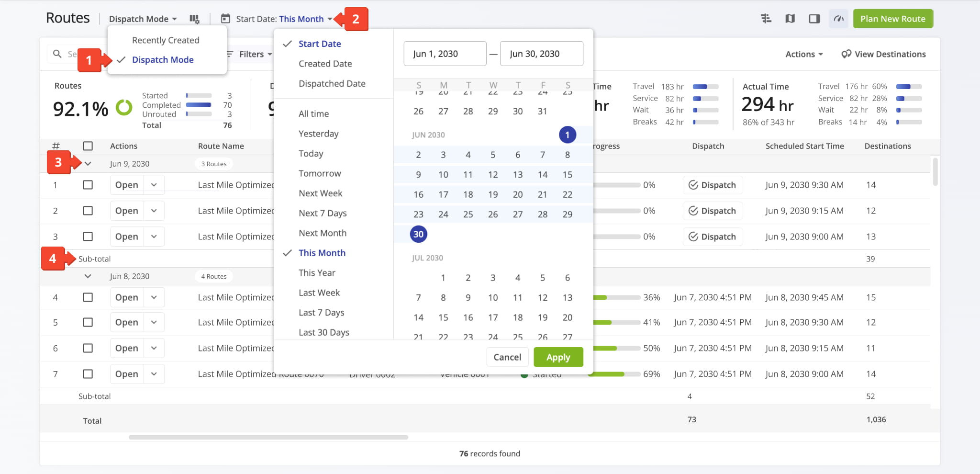Open the column settings icon

pyautogui.click(x=194, y=19)
